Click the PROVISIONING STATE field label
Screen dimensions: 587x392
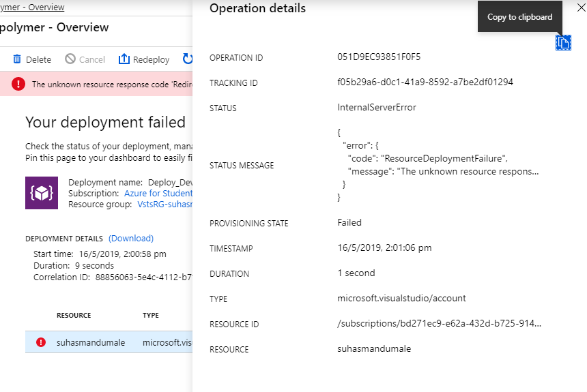(x=249, y=224)
